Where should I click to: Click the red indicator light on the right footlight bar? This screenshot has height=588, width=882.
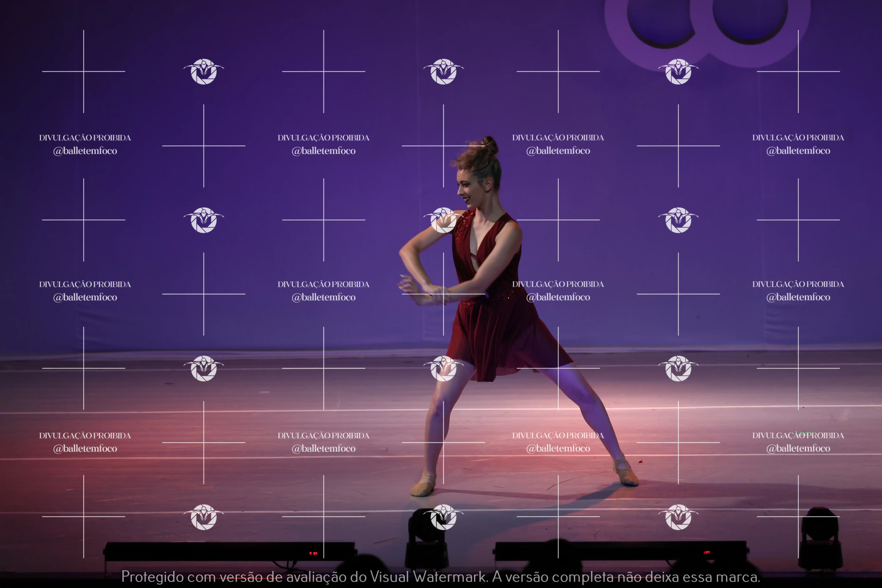[707, 552]
